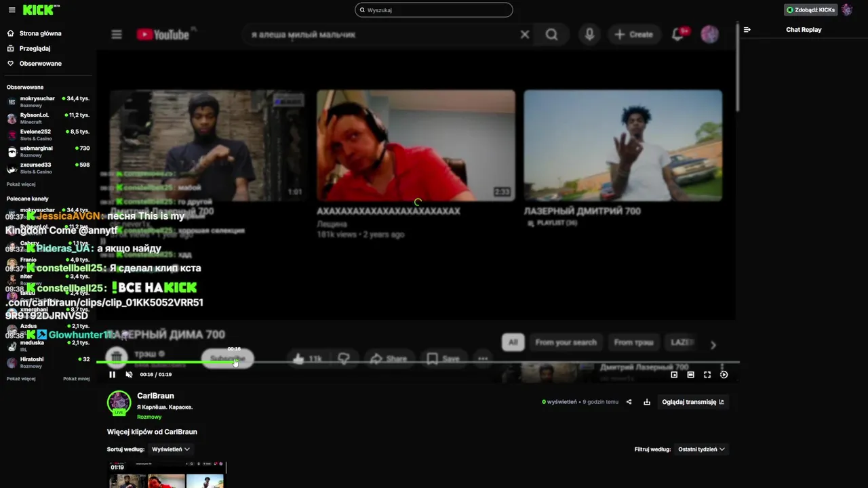Open the user avatar menu in top-right

(847, 10)
